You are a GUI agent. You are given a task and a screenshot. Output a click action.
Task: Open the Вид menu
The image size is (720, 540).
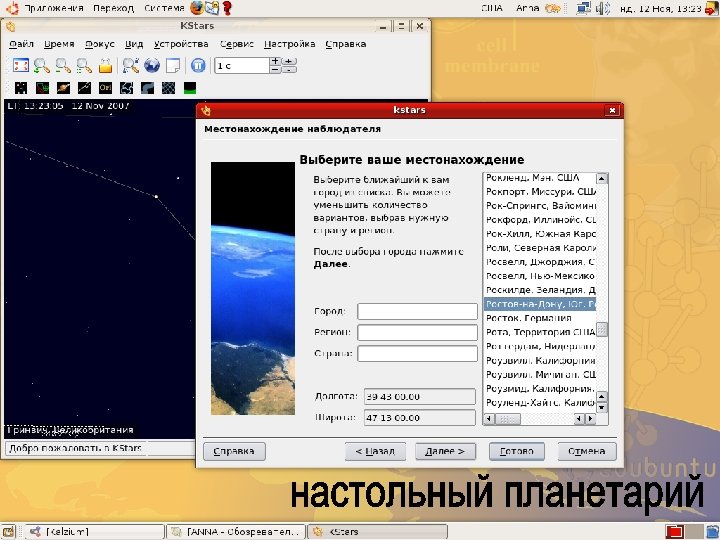[134, 44]
